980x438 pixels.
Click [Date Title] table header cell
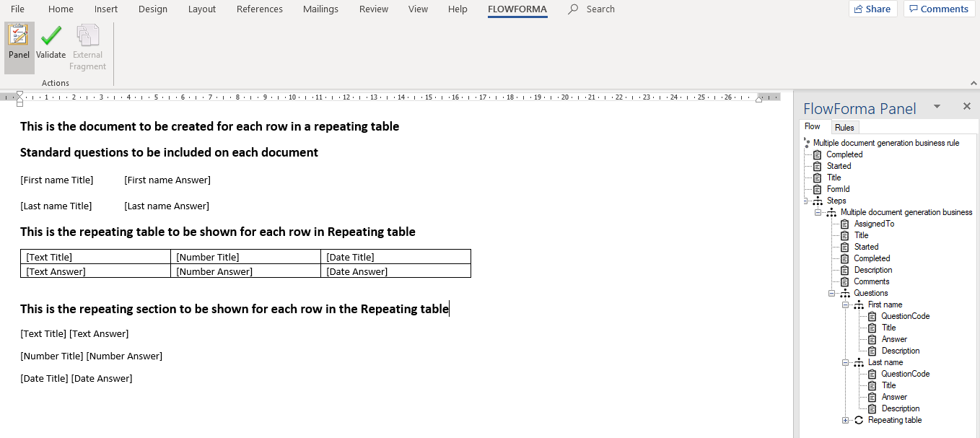click(x=396, y=257)
